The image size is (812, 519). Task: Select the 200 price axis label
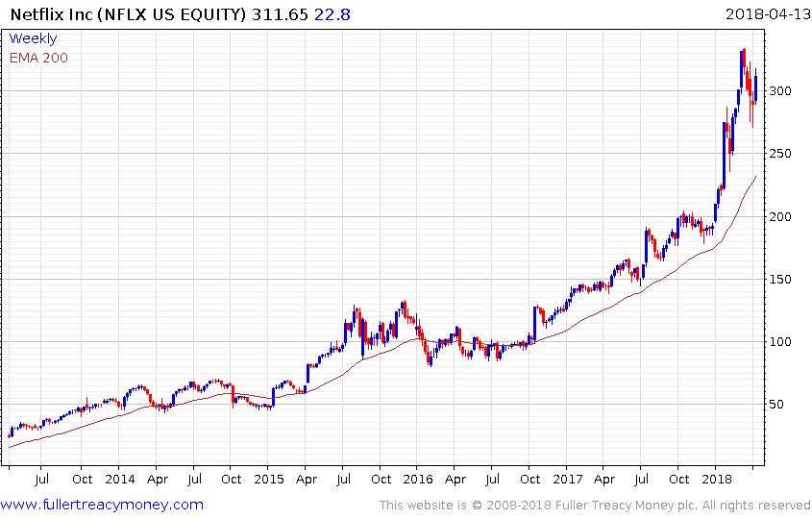pos(780,217)
